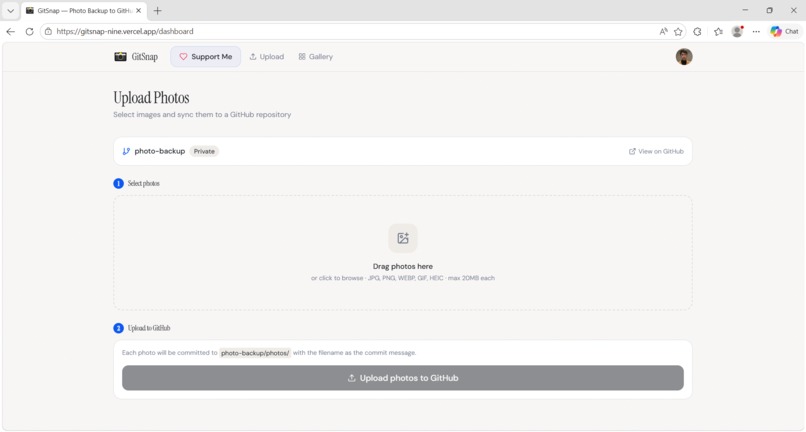
Task: Click the add-image icon in drop zone
Action: 403,238
